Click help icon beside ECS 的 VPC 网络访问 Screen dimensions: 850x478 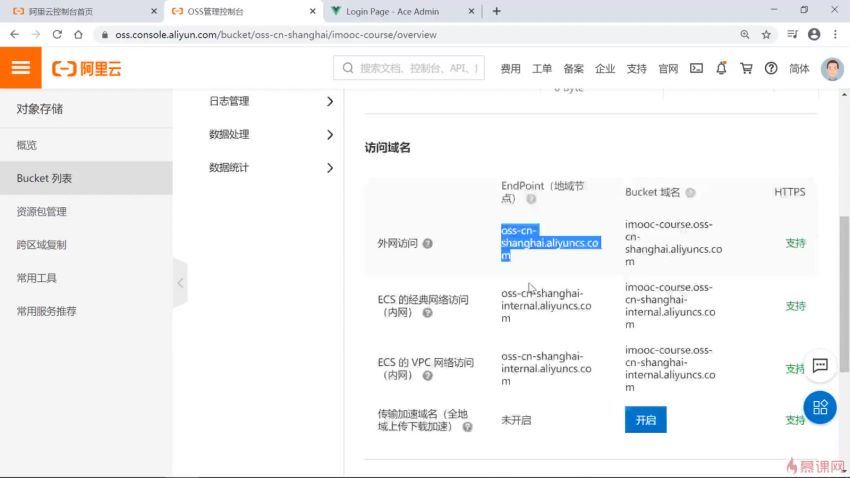(x=428, y=376)
